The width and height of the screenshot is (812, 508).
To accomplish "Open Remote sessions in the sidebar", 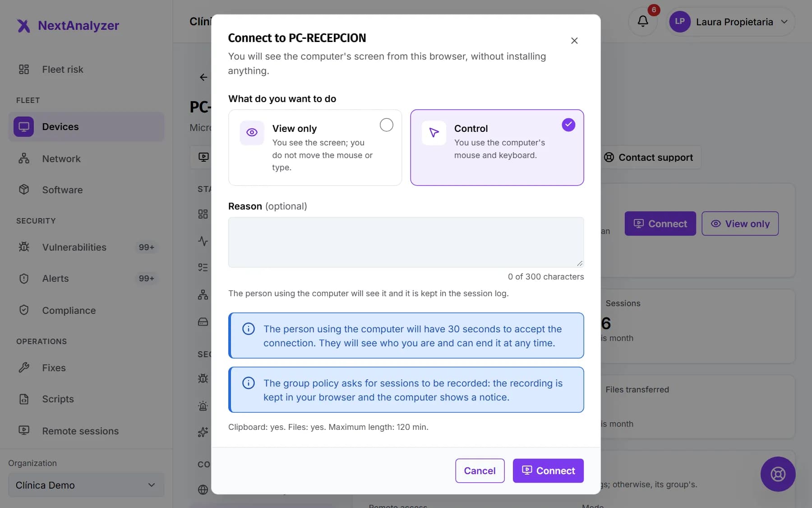I will (86, 431).
